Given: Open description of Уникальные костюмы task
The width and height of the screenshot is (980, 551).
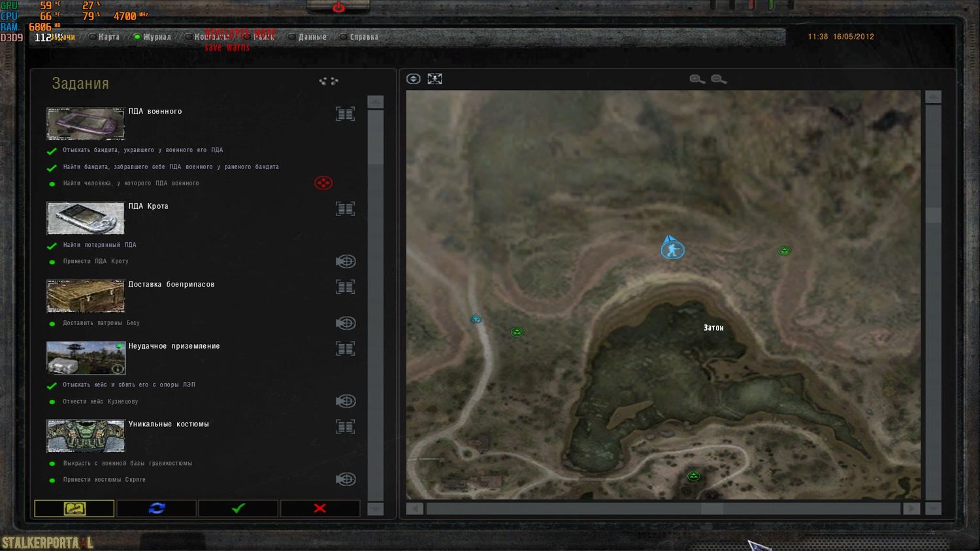Looking at the screenshot, I should pyautogui.click(x=345, y=427).
